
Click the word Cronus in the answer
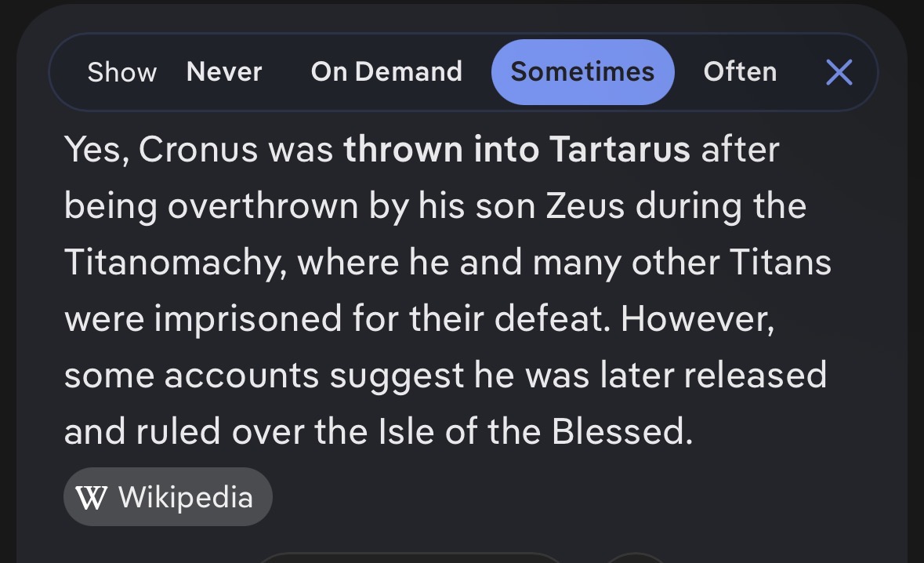198,149
